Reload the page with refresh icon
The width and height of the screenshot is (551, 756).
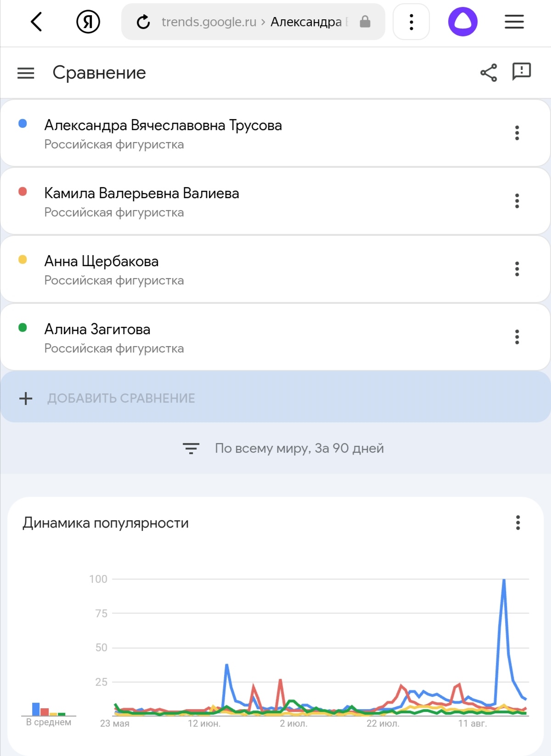pyautogui.click(x=143, y=22)
